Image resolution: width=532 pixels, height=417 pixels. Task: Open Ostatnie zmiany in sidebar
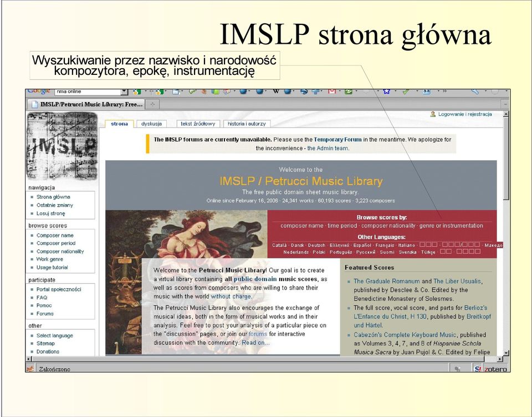(x=55, y=205)
